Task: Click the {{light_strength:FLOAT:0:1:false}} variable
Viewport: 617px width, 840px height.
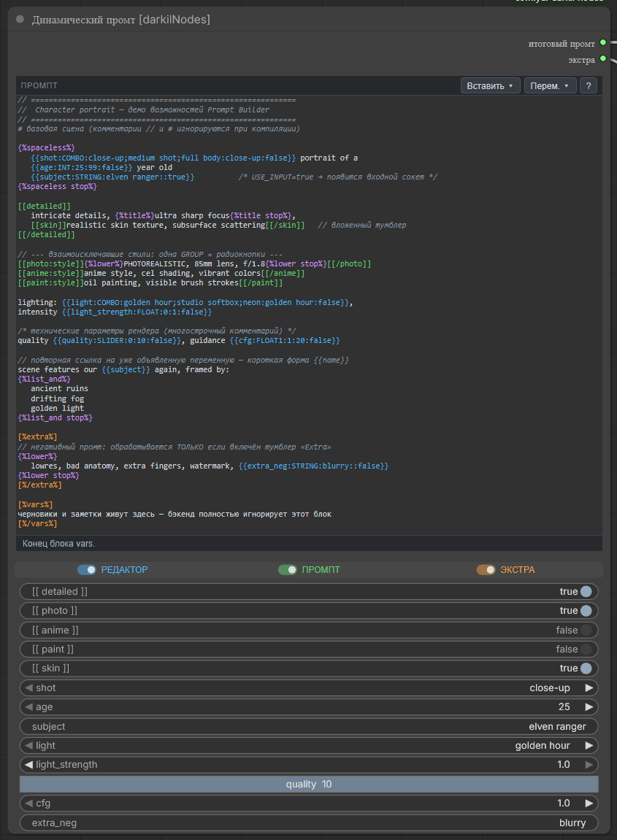Action: point(137,312)
